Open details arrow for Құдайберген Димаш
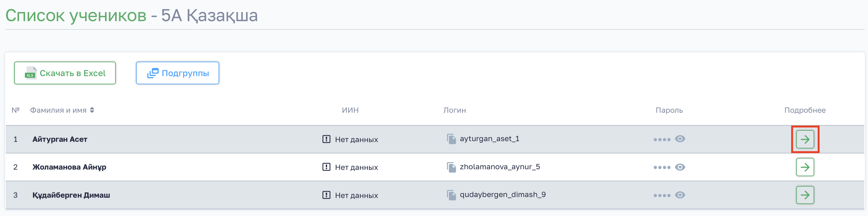 pyautogui.click(x=805, y=195)
